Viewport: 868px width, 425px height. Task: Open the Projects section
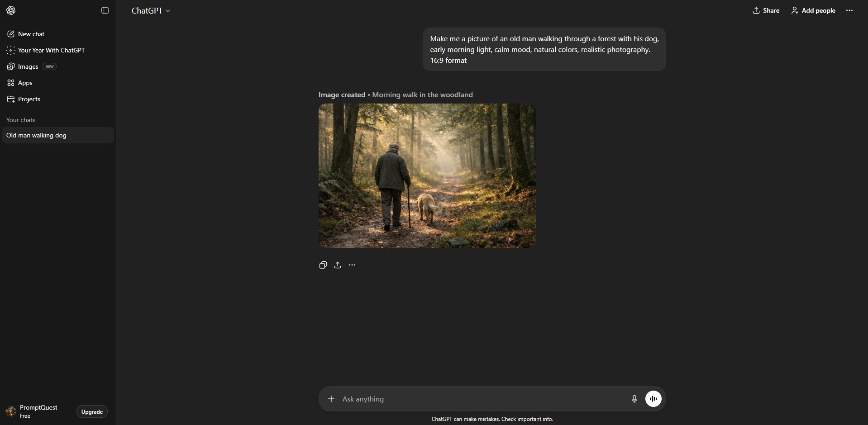[29, 99]
